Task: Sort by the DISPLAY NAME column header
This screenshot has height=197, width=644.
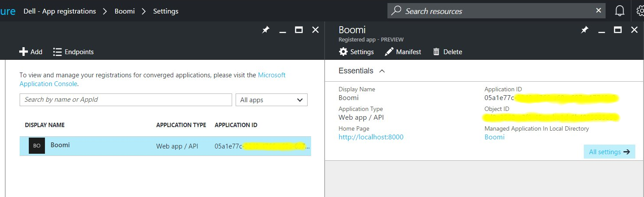Action: click(x=45, y=125)
